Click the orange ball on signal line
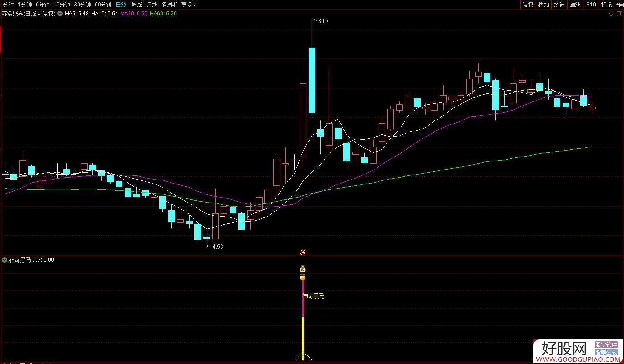 [303, 277]
